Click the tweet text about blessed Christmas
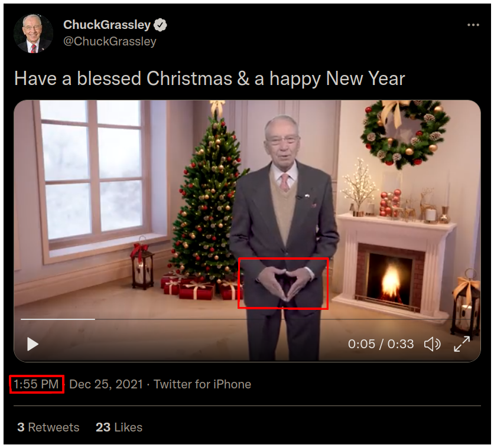Viewport: 494px width, 448px height. click(210, 79)
